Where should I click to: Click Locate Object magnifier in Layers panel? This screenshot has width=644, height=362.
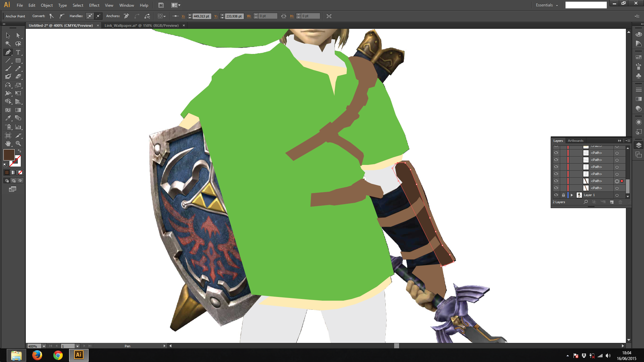click(x=586, y=202)
